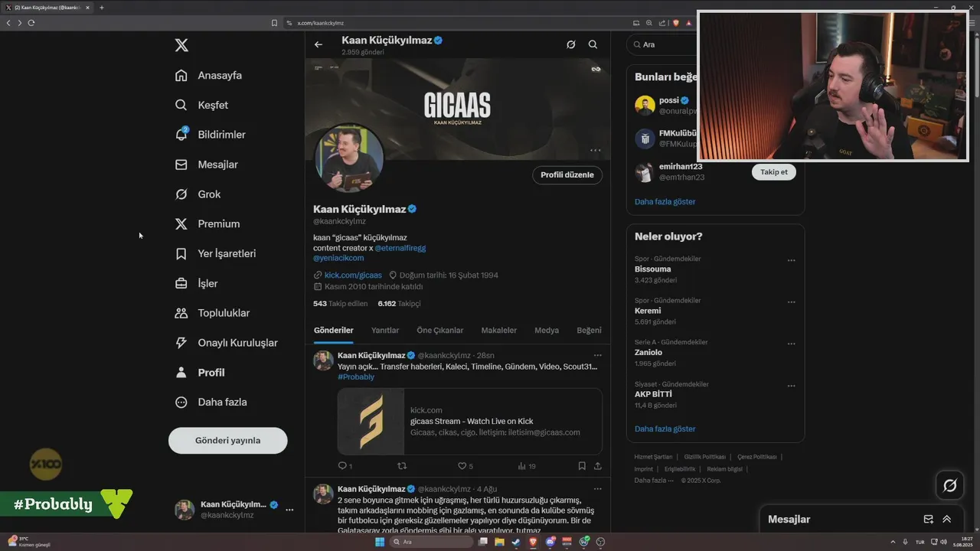
Task: Open floating Grok button
Action: coord(950,485)
